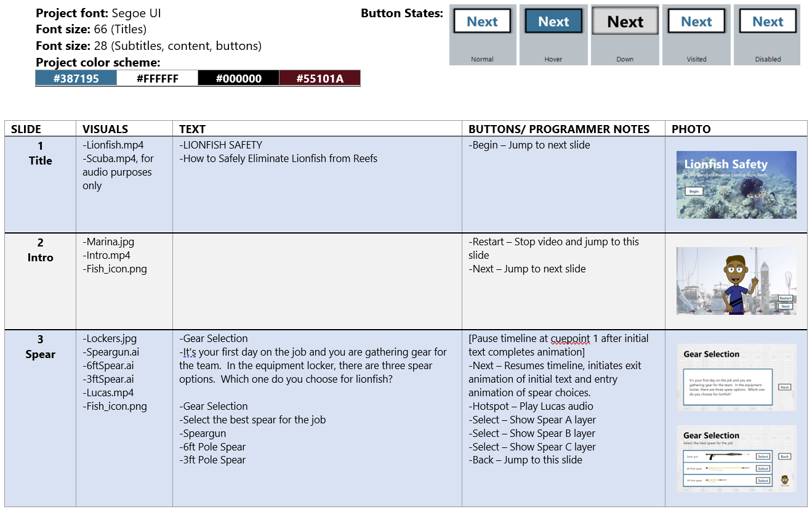Click '-Lucas.mp4' visual entry
The width and height of the screenshot is (812, 509).
(108, 393)
